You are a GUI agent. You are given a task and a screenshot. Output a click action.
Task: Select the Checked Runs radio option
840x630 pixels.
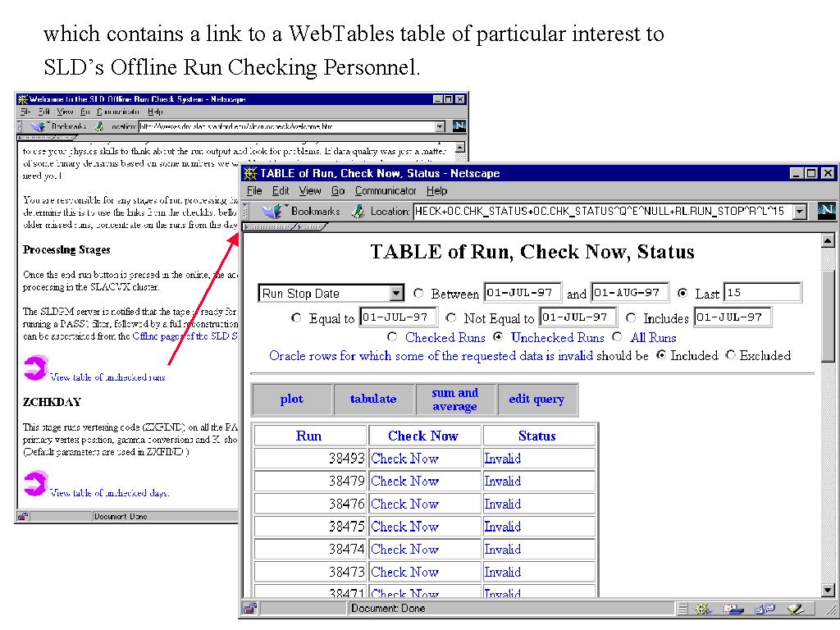[x=392, y=337]
